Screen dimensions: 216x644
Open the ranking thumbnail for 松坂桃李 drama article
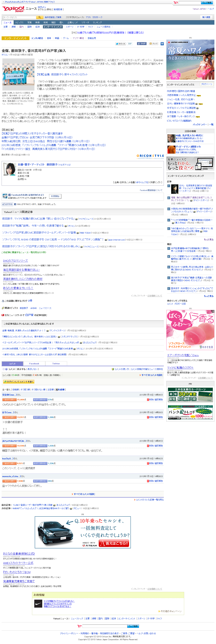pyautogui.click(x=175, y=189)
